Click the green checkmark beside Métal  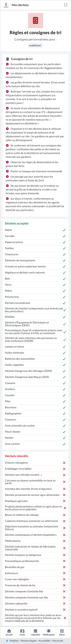64,230
